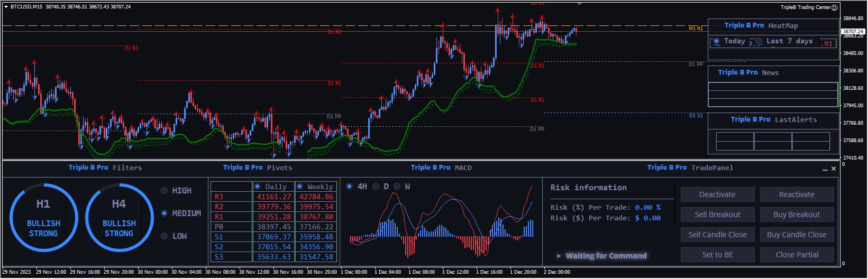The height and width of the screenshot is (279, 868).
Task: Click the 1 Dec 00:00 time axis label
Action: point(354,272)
